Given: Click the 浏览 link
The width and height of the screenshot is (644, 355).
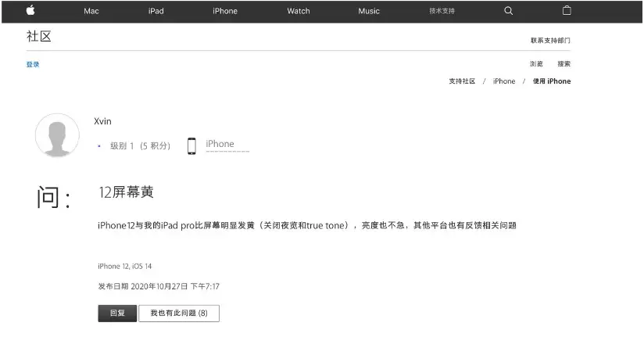Looking at the screenshot, I should coord(536,63).
